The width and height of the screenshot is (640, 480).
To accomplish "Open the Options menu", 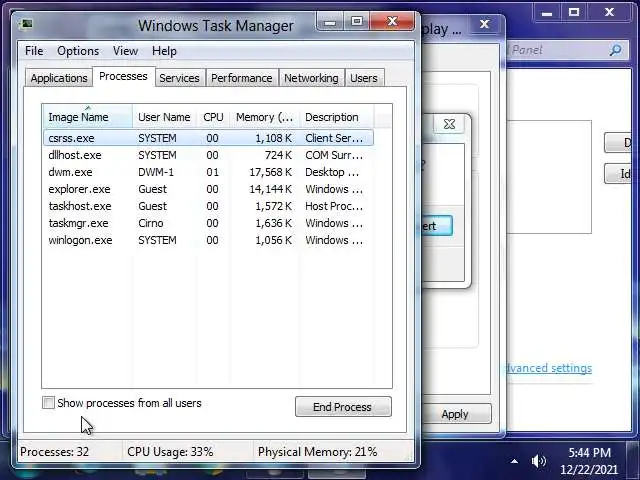I will [78, 51].
